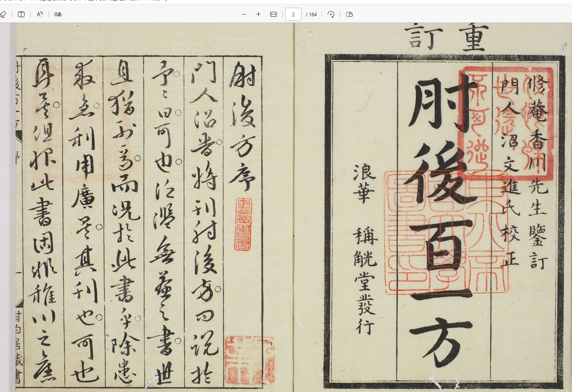
Task: Zoom in with the plus button
Action: (x=258, y=14)
